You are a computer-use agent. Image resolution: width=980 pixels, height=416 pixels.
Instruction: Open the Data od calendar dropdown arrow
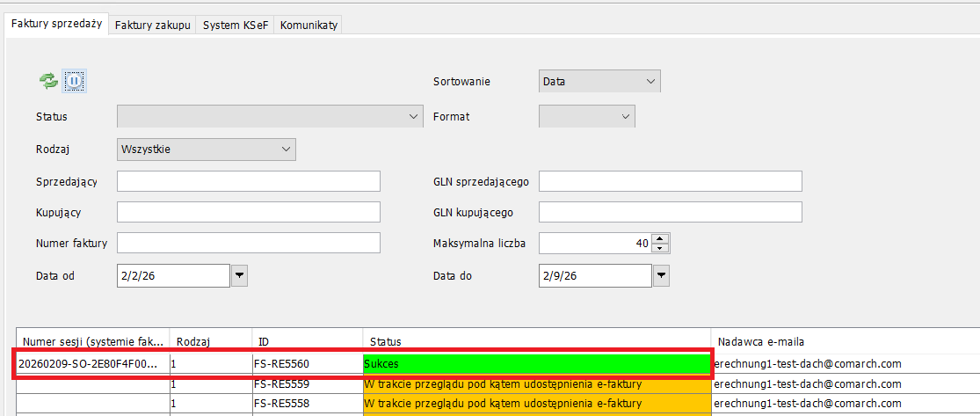click(239, 276)
